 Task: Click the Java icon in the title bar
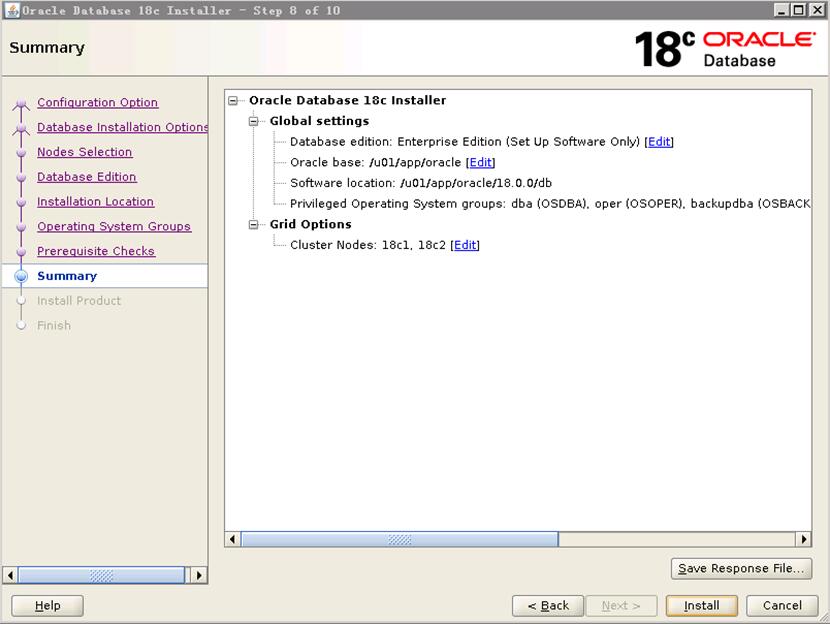12,10
